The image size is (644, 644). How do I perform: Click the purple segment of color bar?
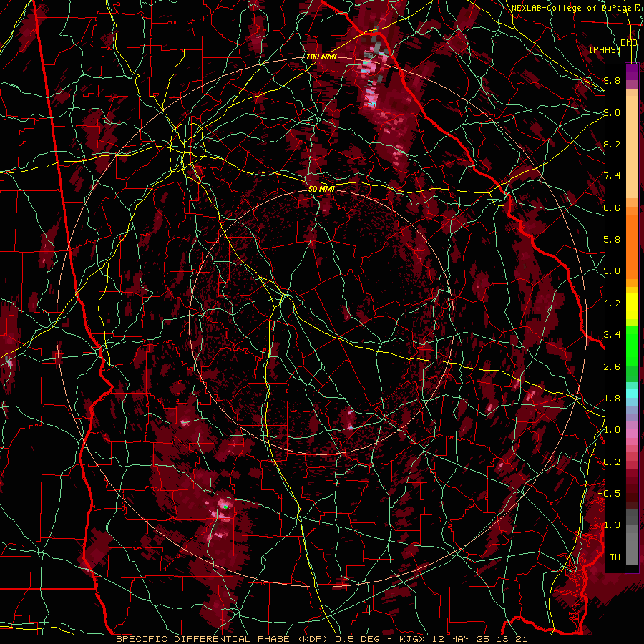(632, 72)
